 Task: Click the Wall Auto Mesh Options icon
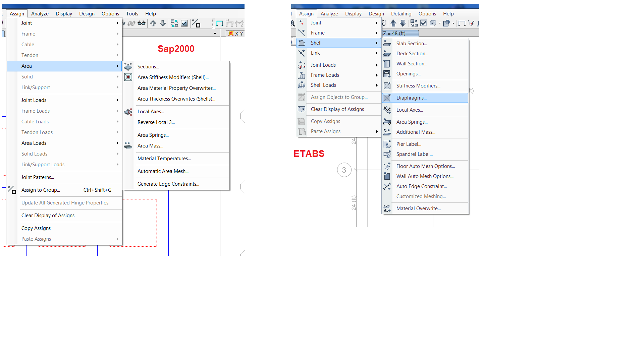387,176
